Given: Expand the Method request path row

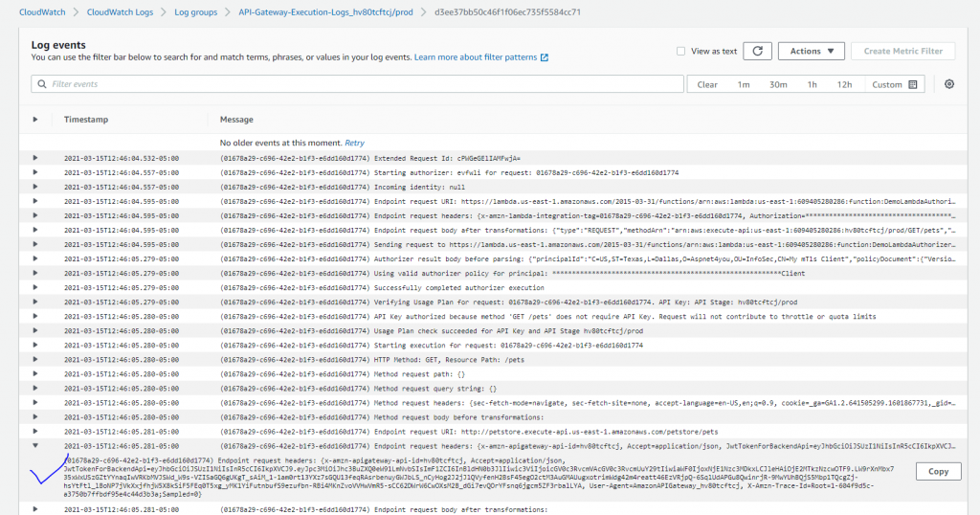Looking at the screenshot, I should click(x=35, y=373).
